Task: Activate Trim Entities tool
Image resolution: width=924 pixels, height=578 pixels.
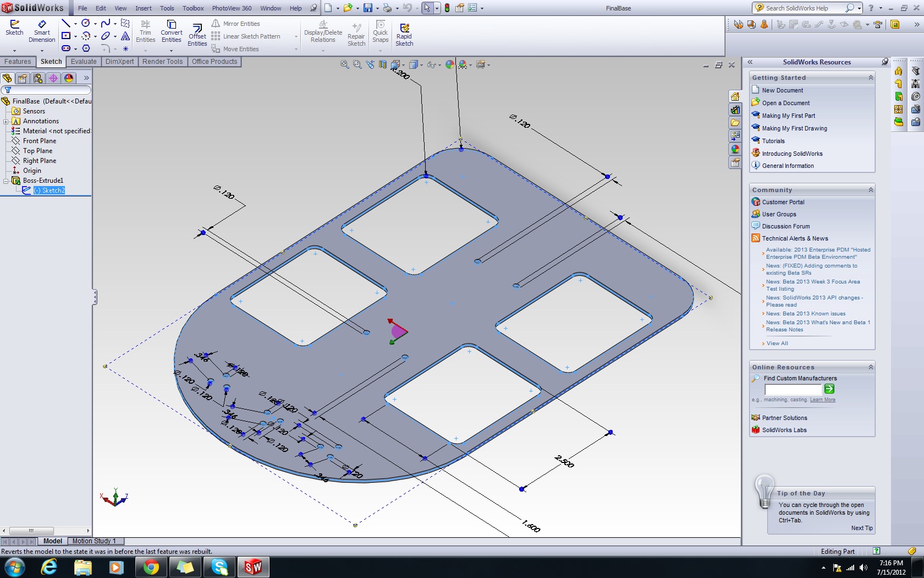Action: tap(145, 31)
